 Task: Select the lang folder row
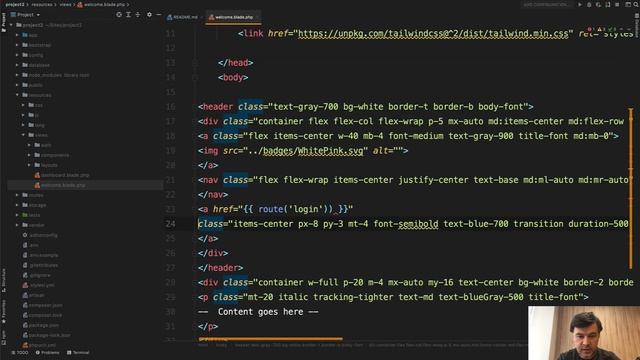tap(85, 125)
